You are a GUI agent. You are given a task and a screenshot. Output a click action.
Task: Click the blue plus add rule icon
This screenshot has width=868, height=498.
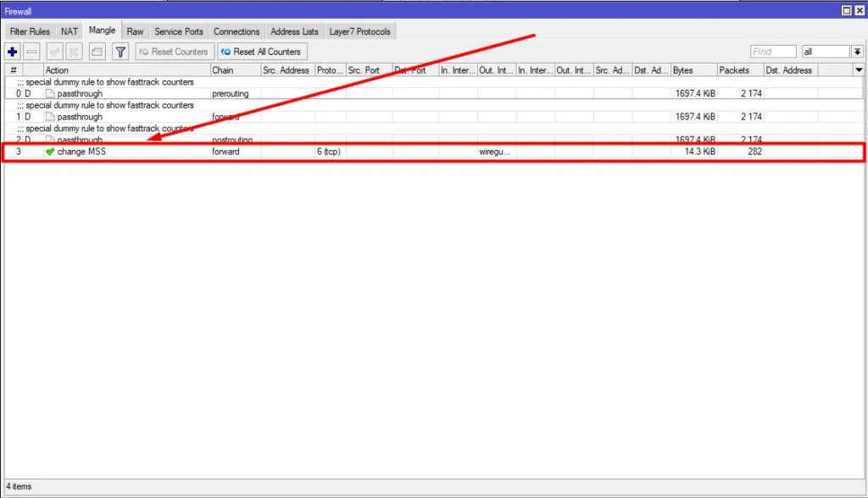[x=13, y=52]
